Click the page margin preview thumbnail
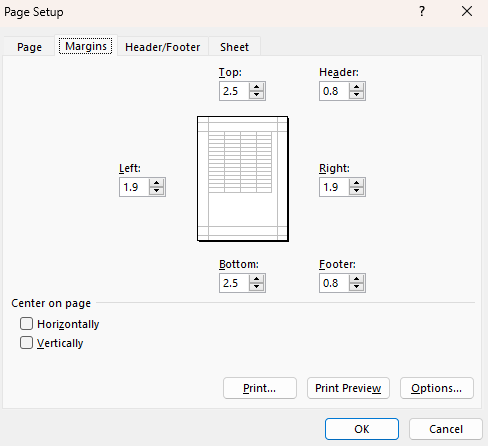 (x=243, y=179)
